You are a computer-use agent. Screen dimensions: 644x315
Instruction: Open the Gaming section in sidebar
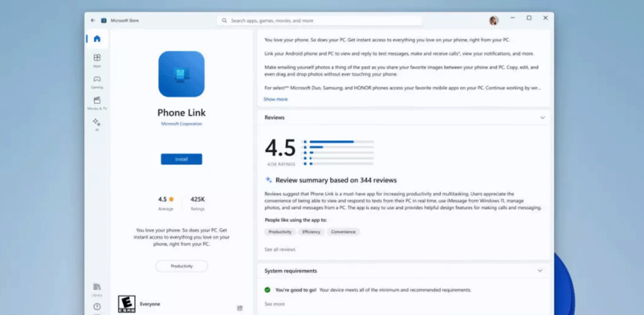(97, 81)
